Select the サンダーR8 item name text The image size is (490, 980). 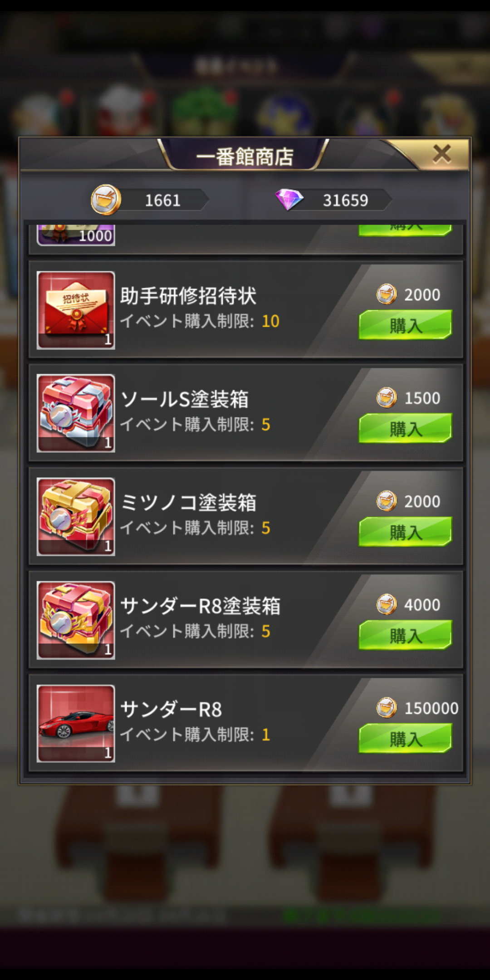coord(171,710)
